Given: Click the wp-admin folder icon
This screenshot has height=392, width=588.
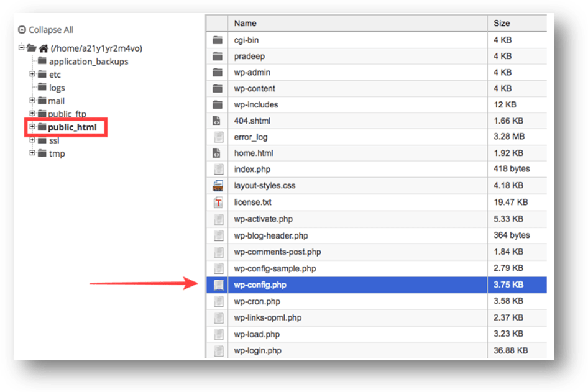Looking at the screenshot, I should tap(218, 72).
